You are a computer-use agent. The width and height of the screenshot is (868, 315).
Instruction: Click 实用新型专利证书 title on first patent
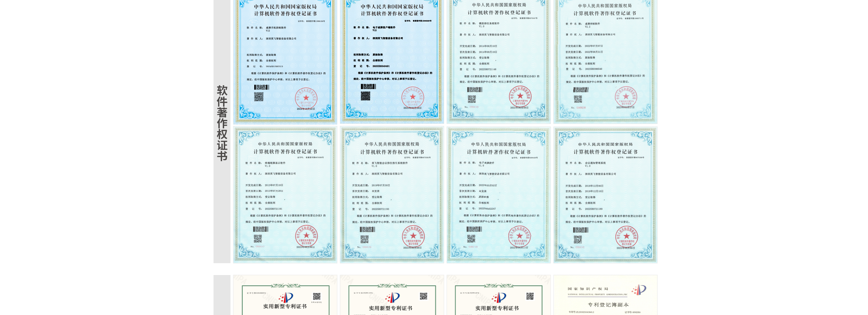pyautogui.click(x=285, y=307)
